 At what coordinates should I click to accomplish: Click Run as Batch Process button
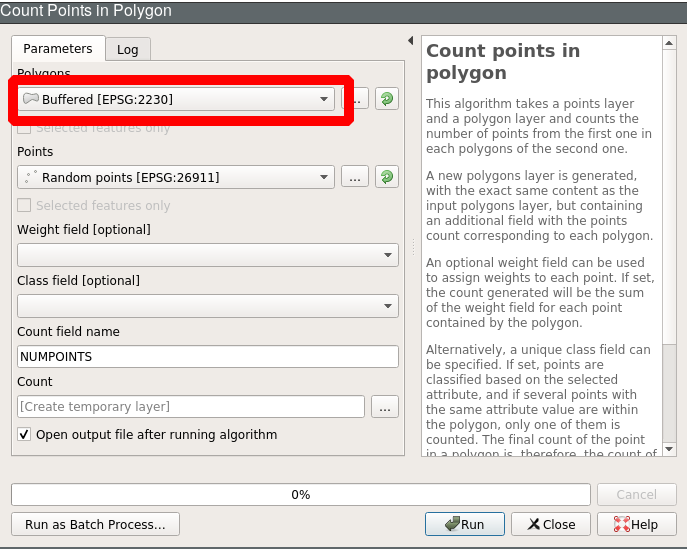coord(95,524)
